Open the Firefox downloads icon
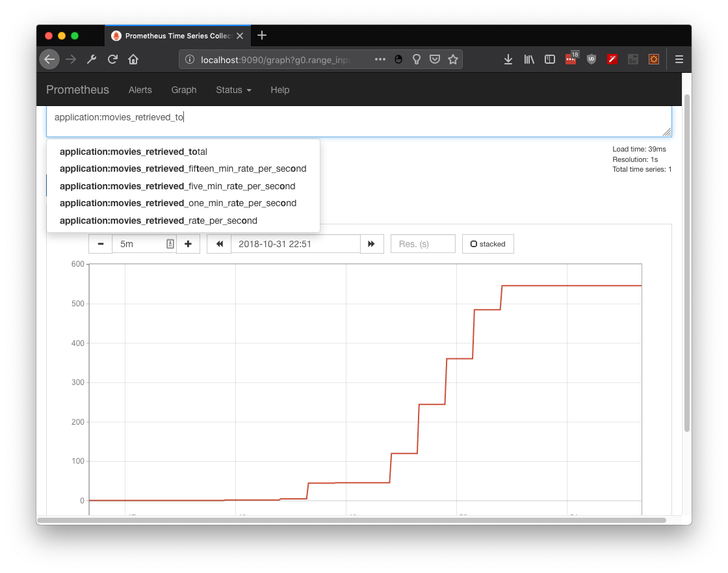The image size is (728, 573). pyautogui.click(x=508, y=59)
